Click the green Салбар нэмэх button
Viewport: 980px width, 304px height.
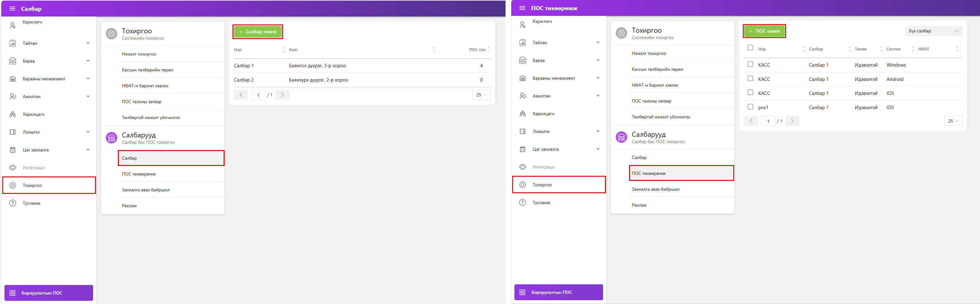click(258, 32)
